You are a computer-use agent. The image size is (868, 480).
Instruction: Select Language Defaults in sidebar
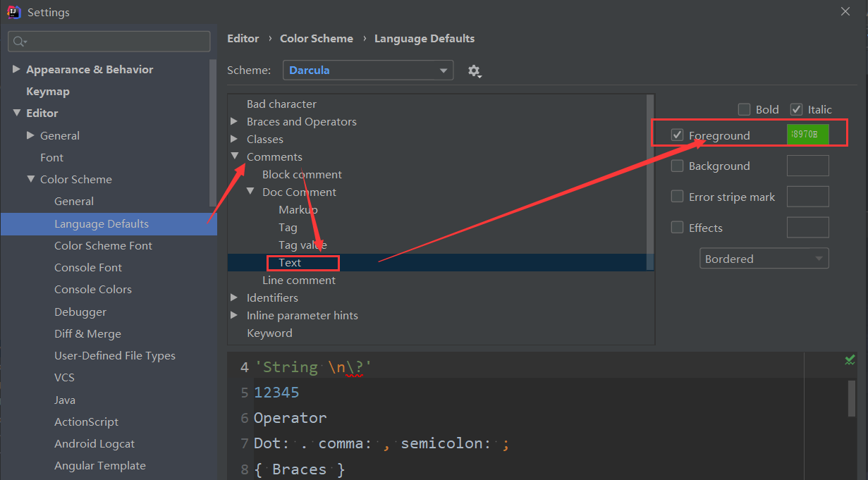tap(109, 223)
